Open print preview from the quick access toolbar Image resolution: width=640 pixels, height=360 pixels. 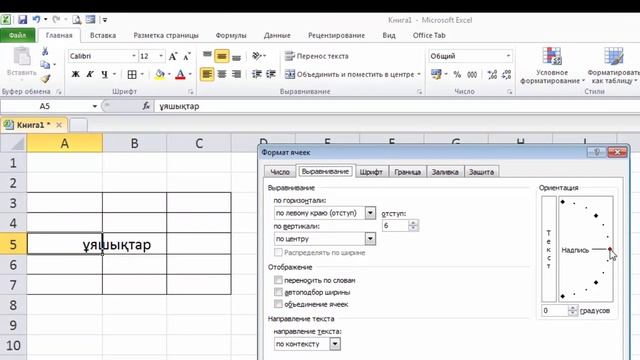76,20
